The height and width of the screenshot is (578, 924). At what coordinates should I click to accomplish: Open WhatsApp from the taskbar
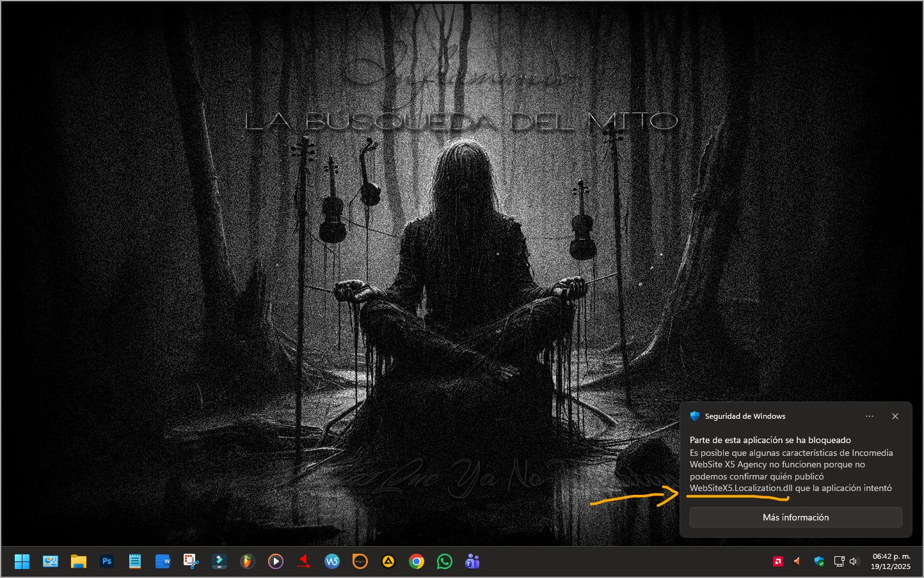click(445, 562)
